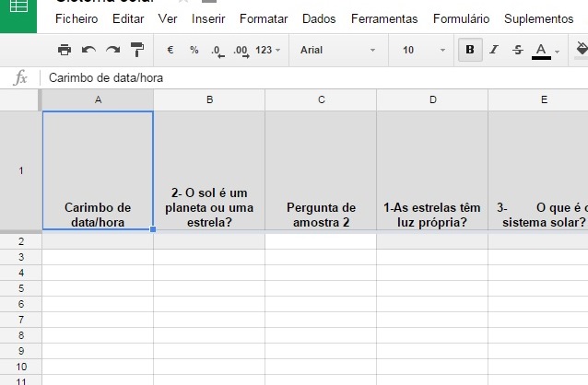
Task: Redo the last action
Action: tap(112, 50)
